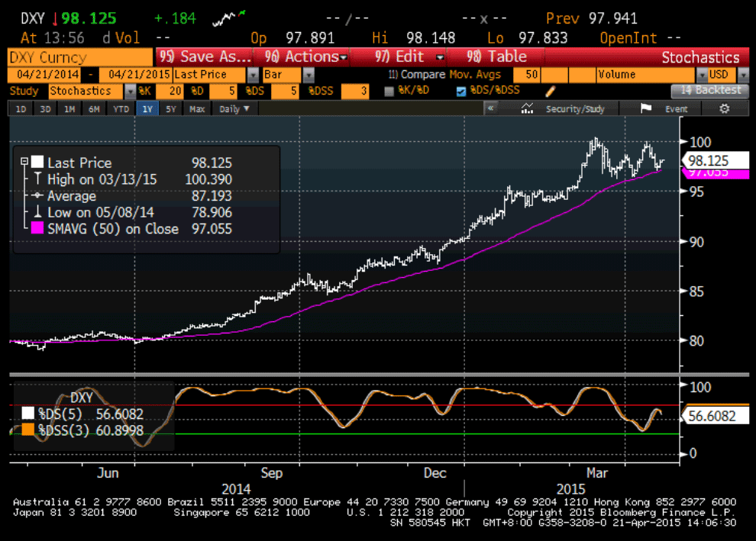756x541 pixels.
Task: Click the pencil annotation icon
Action: (550, 91)
